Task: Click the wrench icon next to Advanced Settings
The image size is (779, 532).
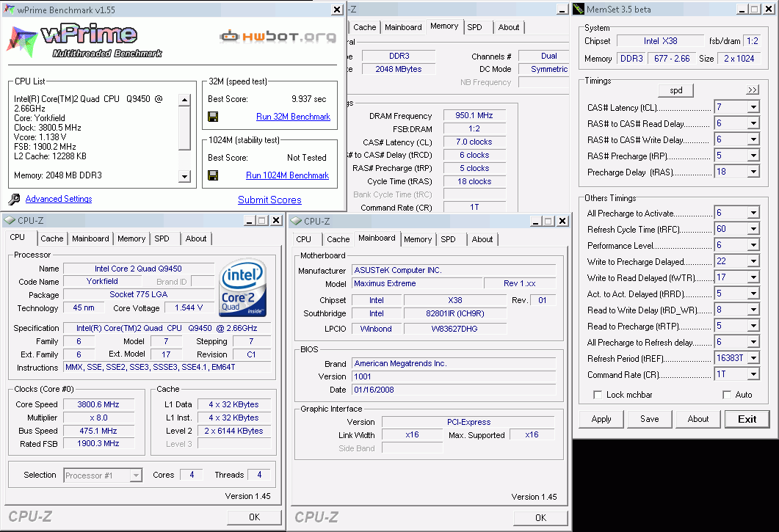Action: point(15,199)
